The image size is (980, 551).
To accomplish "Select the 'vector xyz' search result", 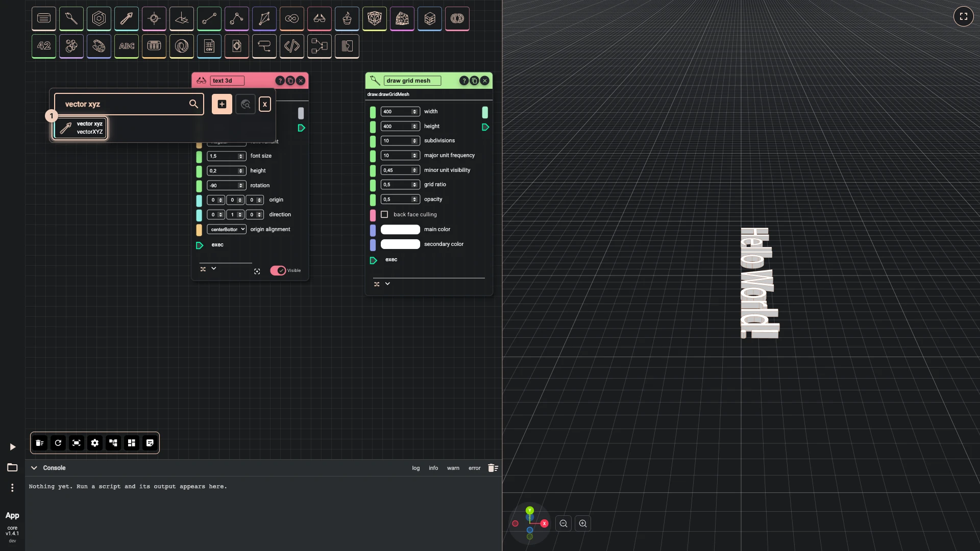I will (x=81, y=128).
